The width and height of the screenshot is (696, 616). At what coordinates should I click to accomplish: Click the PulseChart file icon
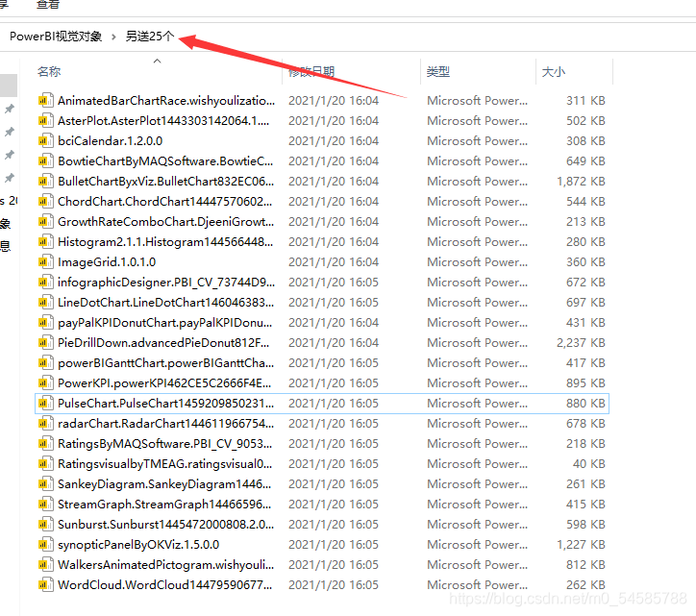46,404
